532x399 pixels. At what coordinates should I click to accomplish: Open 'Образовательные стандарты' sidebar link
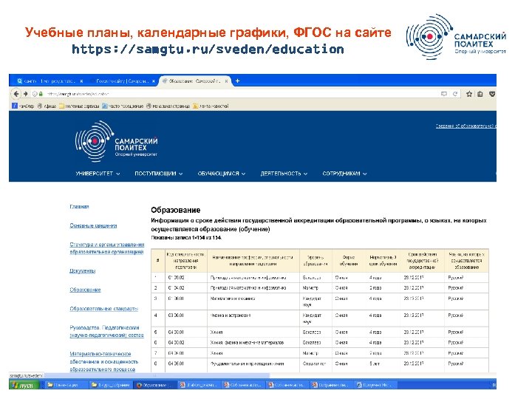coord(104,309)
